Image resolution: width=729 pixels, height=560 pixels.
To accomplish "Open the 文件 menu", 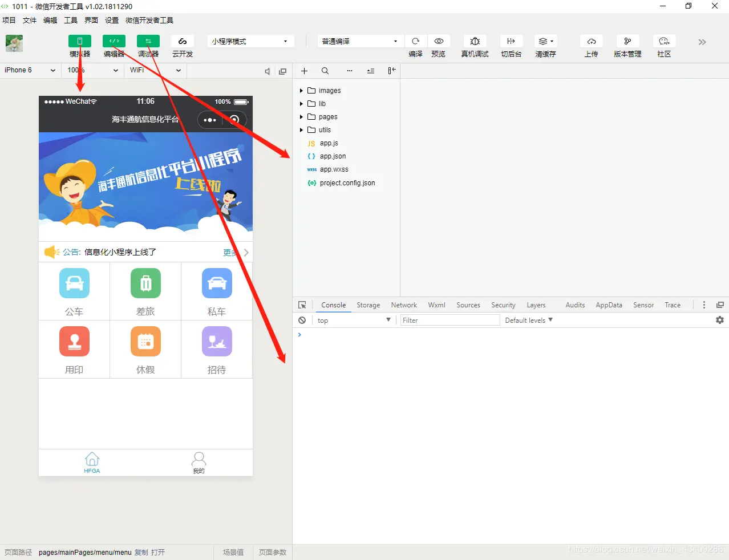I will (x=30, y=20).
